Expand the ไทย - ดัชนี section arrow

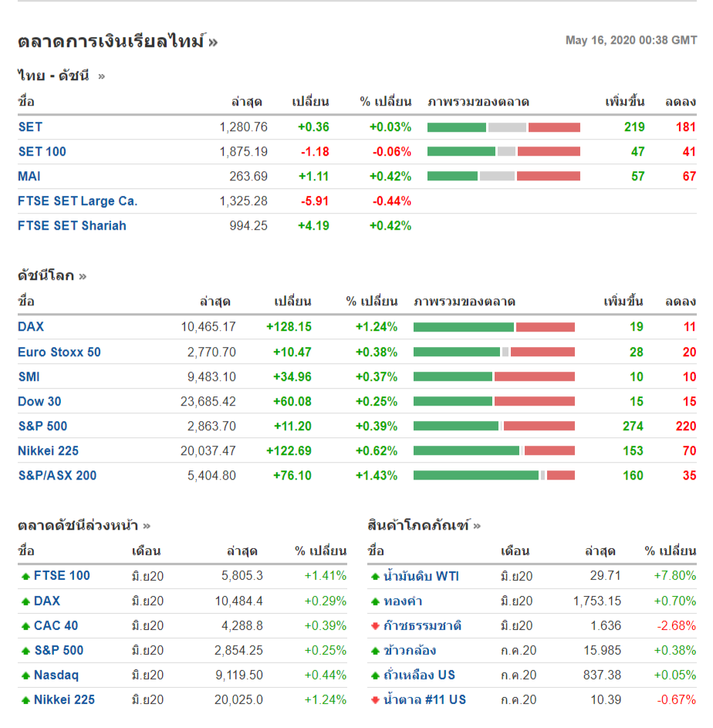tap(101, 76)
